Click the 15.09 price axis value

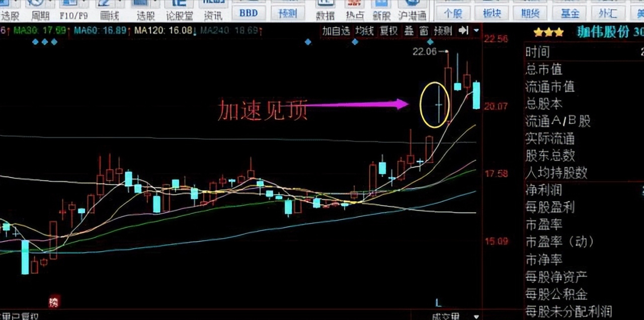(x=497, y=242)
